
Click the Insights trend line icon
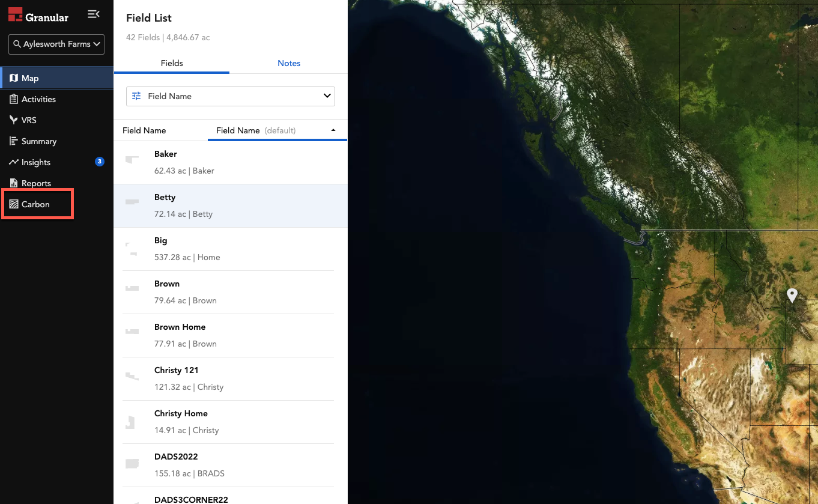coord(14,162)
